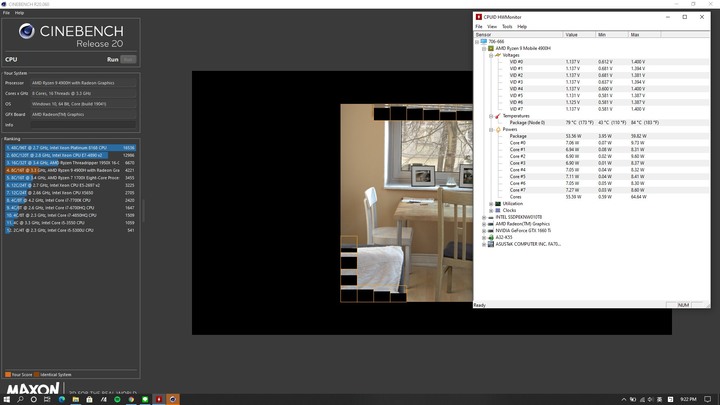The image size is (720, 405).
Task: Launch Microsoft Edge from the taskbar
Action: click(62, 399)
